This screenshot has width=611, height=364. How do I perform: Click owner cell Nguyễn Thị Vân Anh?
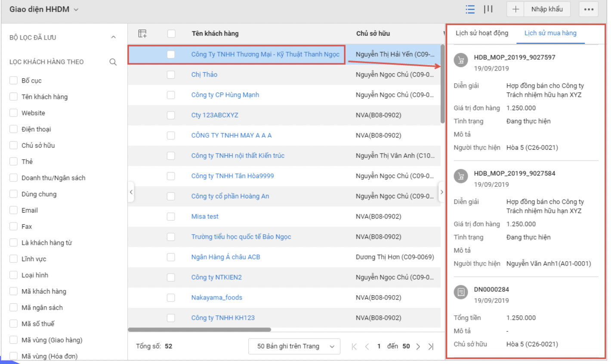point(395,156)
